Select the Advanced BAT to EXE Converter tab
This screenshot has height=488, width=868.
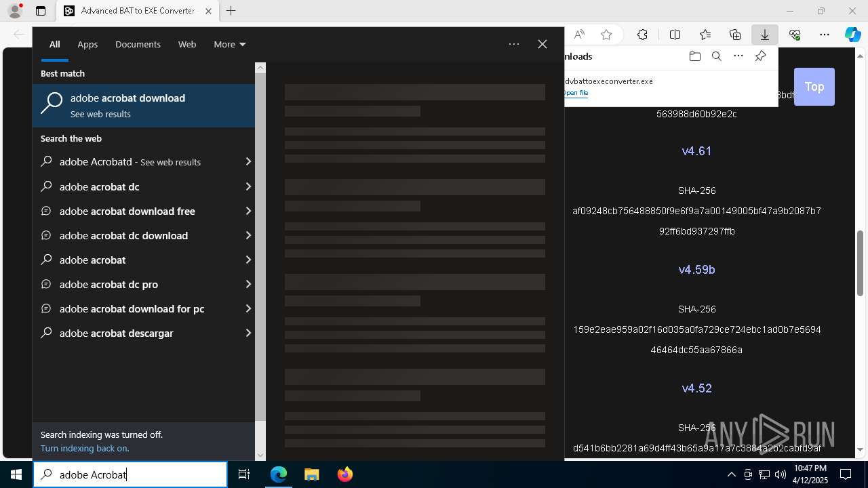click(137, 11)
